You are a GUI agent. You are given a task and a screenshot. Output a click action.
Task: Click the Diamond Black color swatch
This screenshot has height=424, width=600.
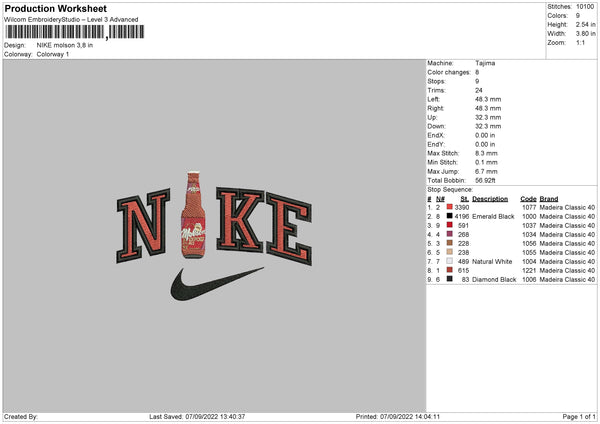point(449,279)
